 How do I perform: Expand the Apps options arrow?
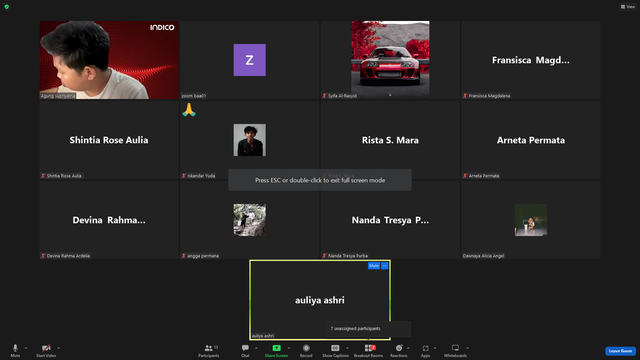click(x=435, y=348)
